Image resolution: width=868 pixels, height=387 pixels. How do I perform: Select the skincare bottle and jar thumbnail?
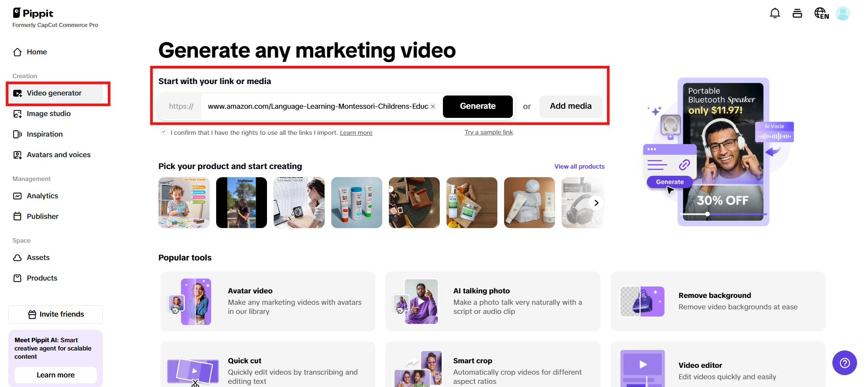click(x=472, y=203)
